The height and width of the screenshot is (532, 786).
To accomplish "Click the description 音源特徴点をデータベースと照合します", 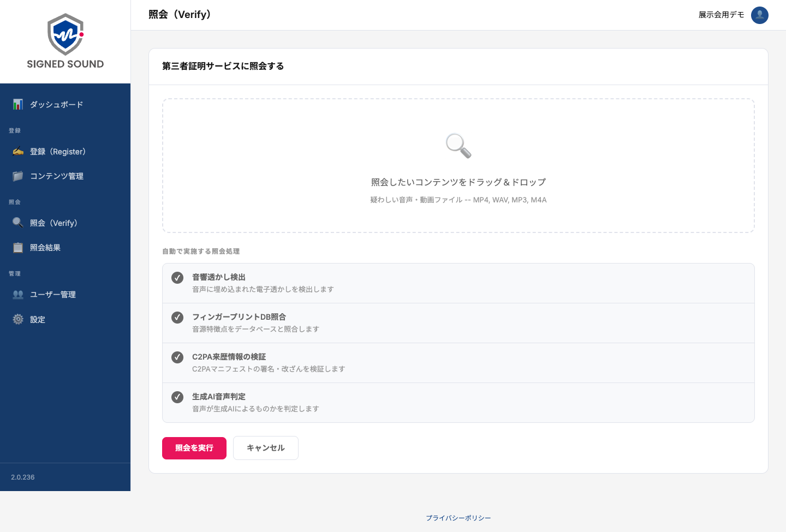I will point(256,329).
